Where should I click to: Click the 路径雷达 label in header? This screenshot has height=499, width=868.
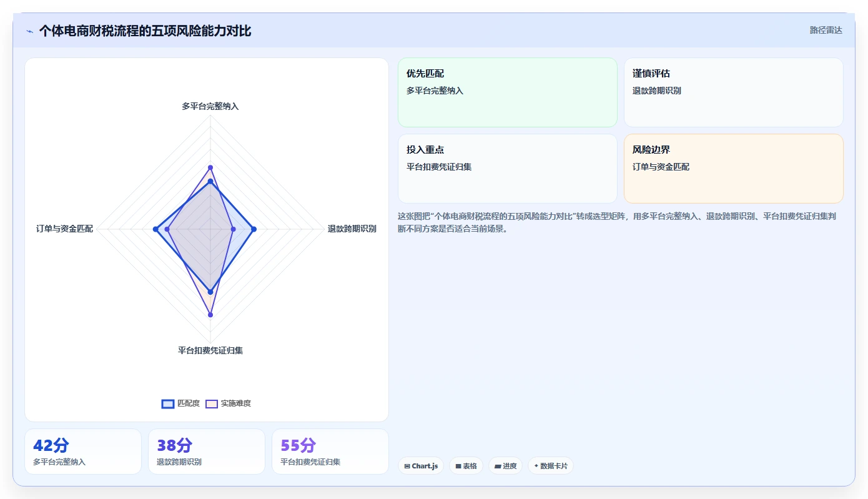[826, 30]
